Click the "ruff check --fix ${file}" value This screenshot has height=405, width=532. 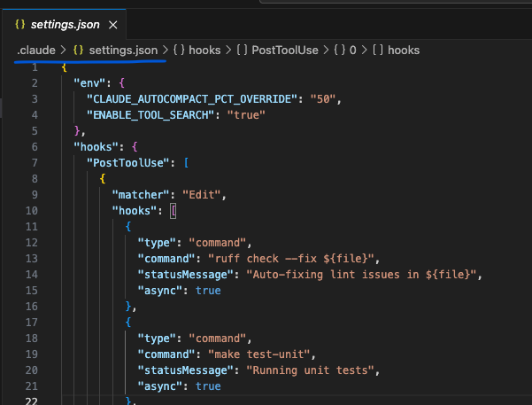[x=290, y=259]
